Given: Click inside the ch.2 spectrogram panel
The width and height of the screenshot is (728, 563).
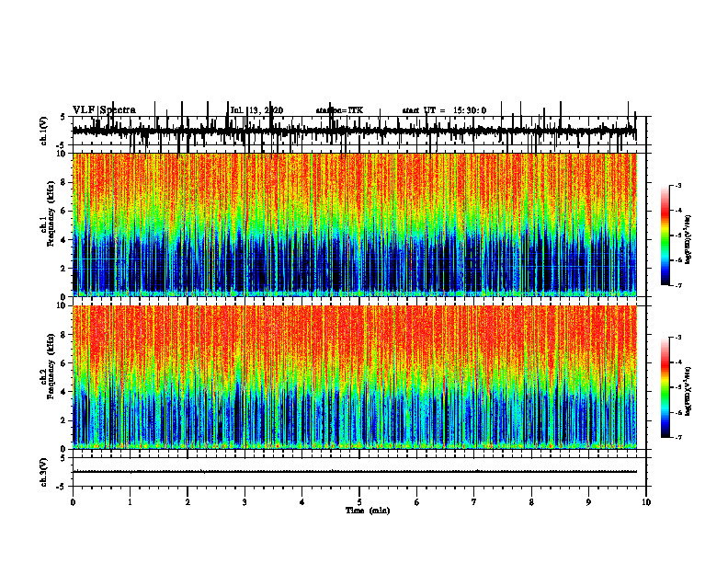Looking at the screenshot, I should click(x=354, y=377).
